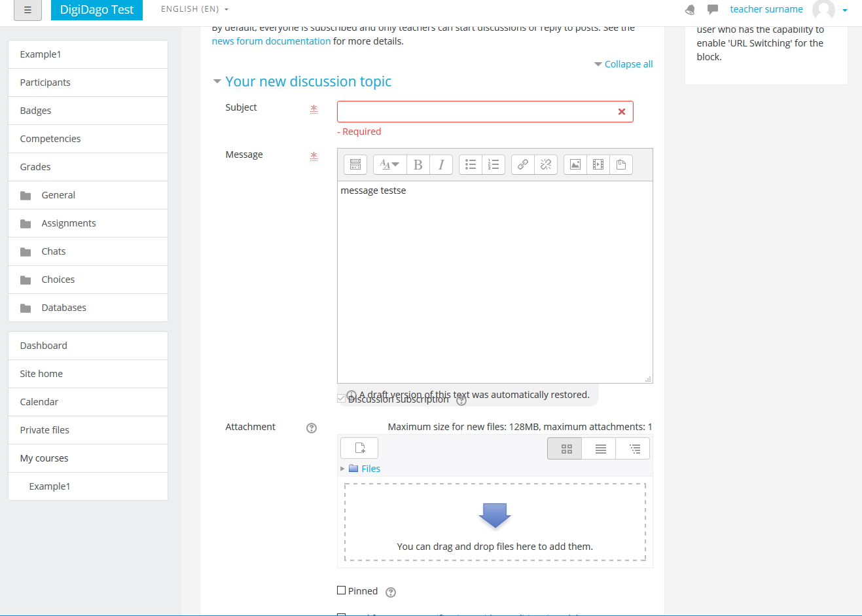Open paragraph styles dropdown in editor

390,164
